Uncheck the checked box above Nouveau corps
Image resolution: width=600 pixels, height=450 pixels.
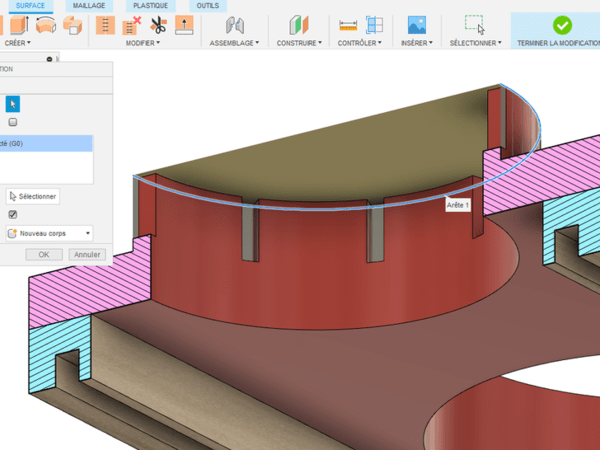pos(13,214)
